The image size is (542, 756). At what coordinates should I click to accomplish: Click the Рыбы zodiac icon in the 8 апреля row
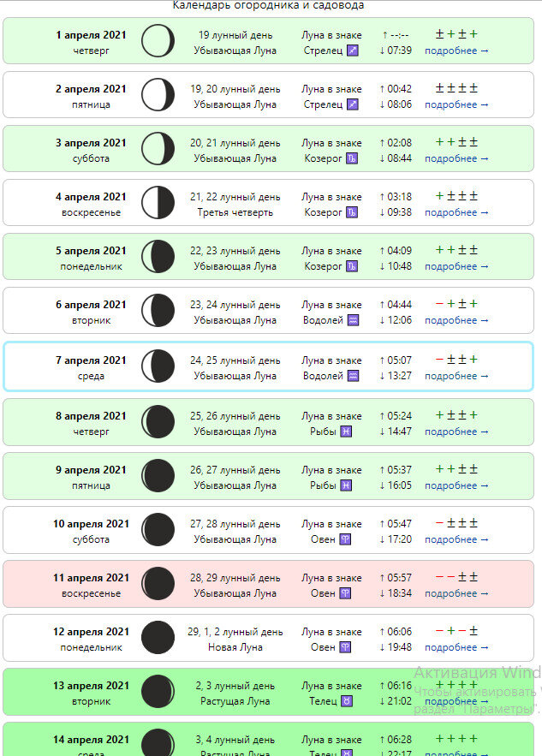click(346, 432)
